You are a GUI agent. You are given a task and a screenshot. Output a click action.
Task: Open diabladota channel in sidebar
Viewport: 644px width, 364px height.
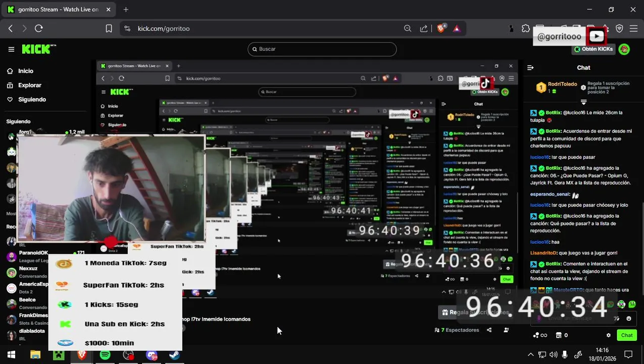(x=32, y=331)
